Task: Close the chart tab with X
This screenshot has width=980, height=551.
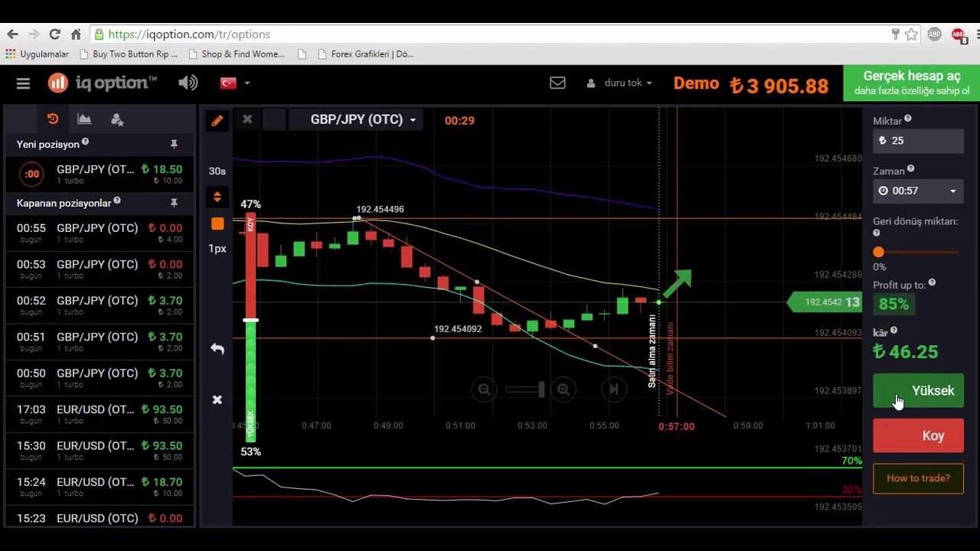Action: 247,119
